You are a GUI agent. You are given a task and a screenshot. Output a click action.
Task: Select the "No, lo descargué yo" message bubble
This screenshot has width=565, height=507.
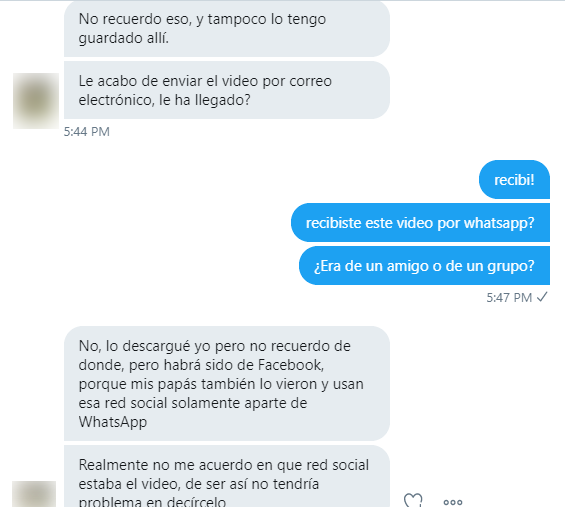point(227,384)
